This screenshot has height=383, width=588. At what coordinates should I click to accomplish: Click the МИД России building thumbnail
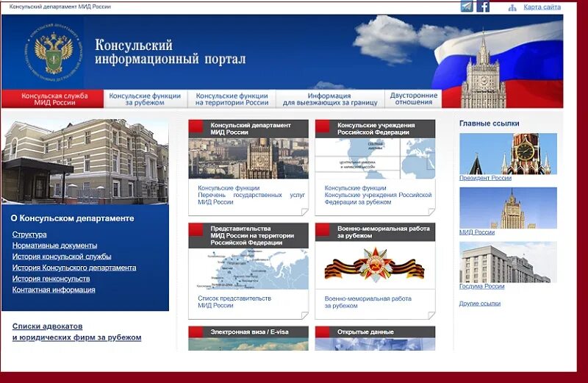(508, 208)
